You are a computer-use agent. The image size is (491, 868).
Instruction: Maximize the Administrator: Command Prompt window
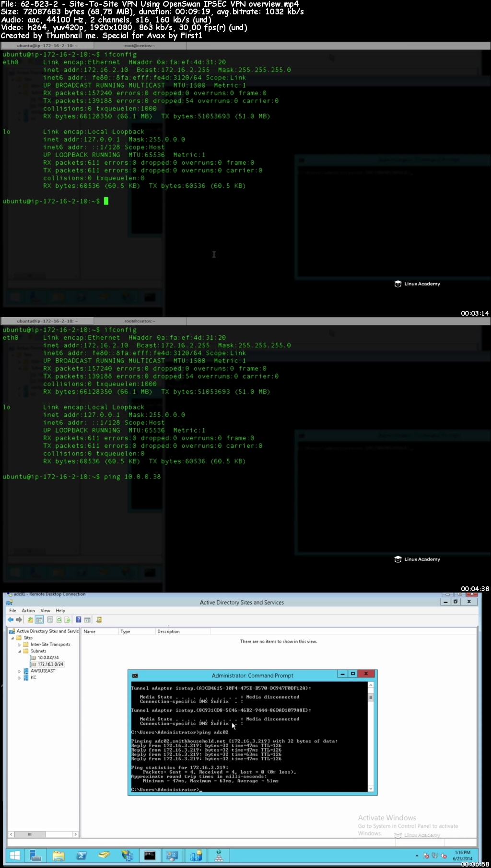353,674
